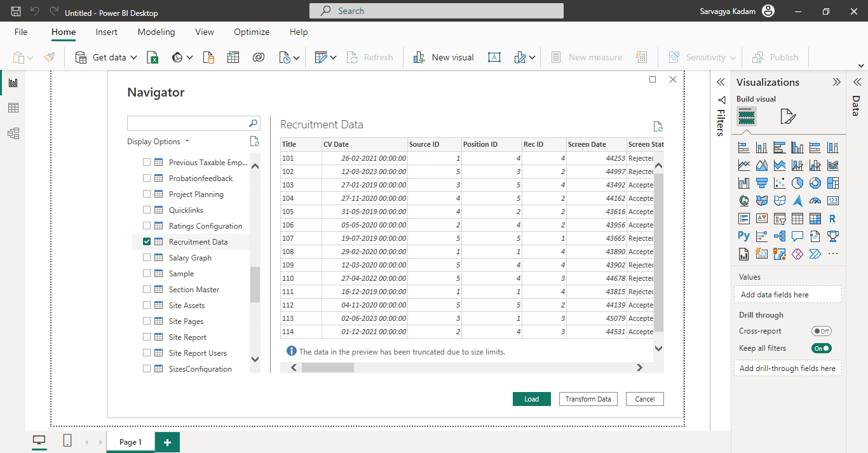The image size is (868, 453).
Task: Click the text box icon in ribbon
Action: pyautogui.click(x=494, y=58)
